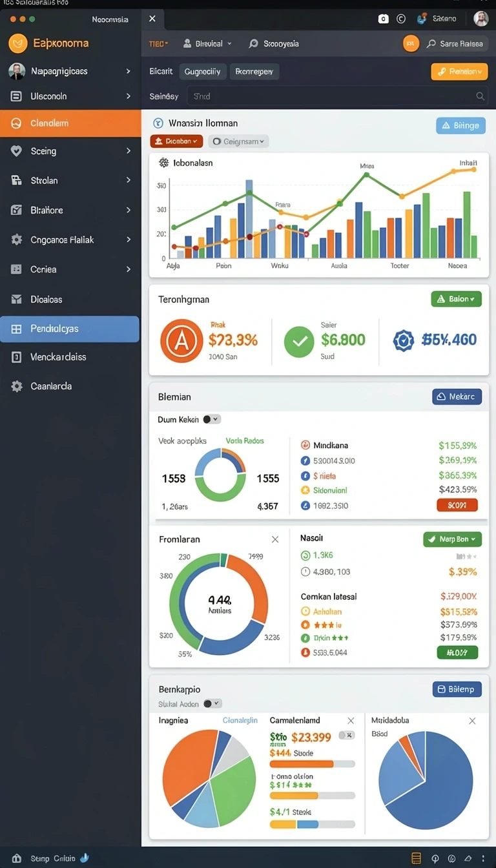Toggle the Dum Kekan switch

point(212,419)
